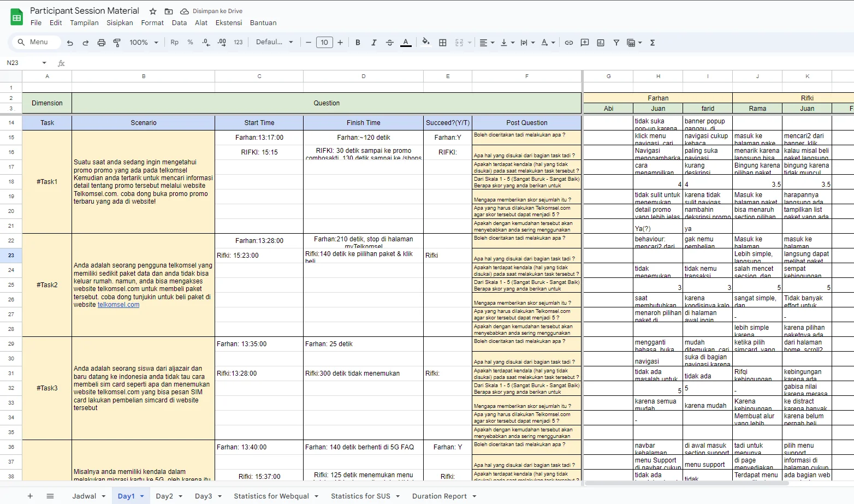Print the spreadsheet

coord(102,43)
